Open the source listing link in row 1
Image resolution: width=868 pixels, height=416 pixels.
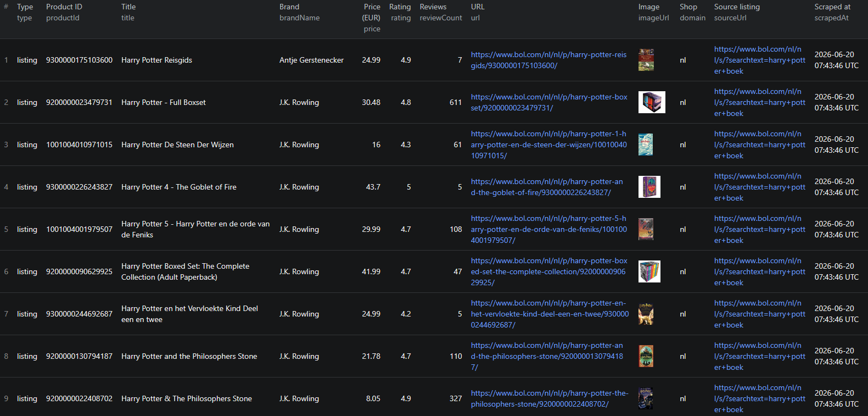point(760,60)
